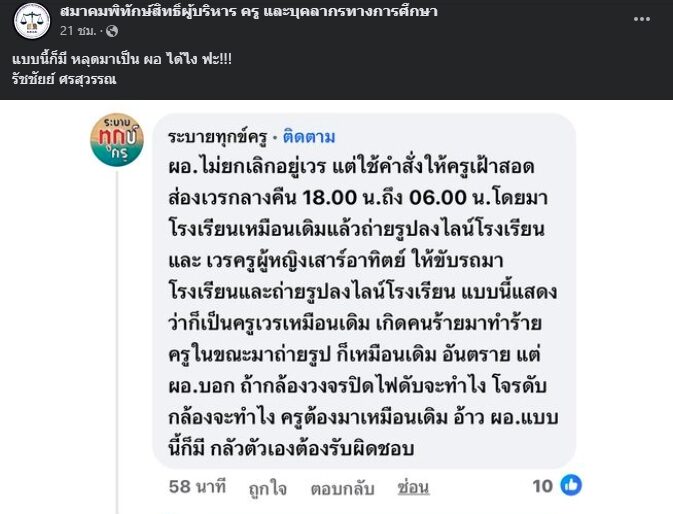Collapse the thread via vertical comment line
The height and width of the screenshot is (514, 673).
117,342
